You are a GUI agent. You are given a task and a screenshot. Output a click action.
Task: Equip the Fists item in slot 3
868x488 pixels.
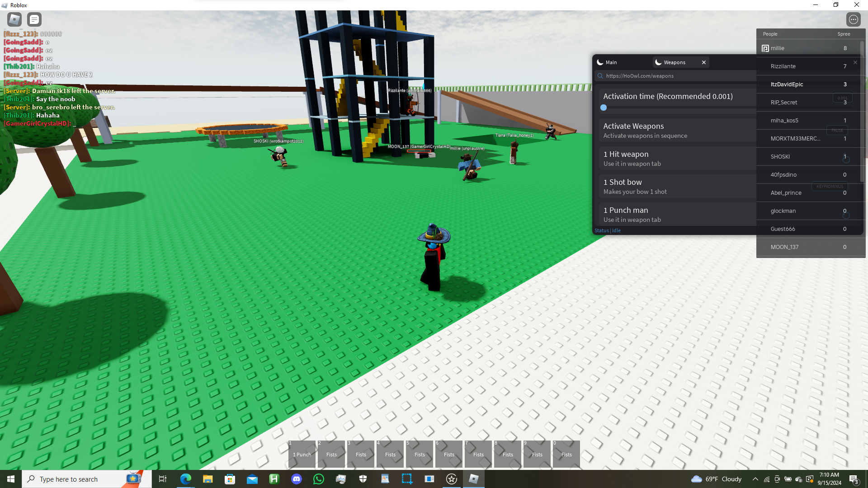pos(361,454)
